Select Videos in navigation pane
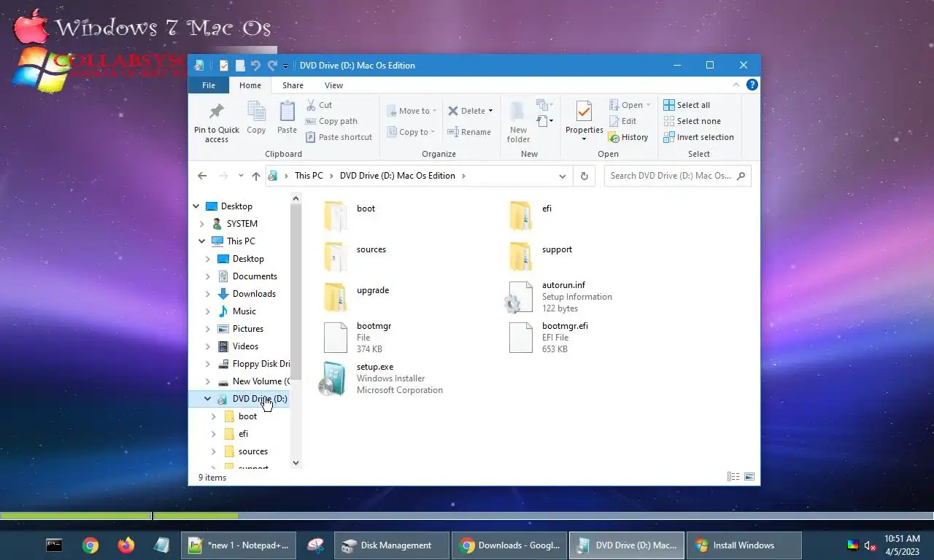The height and width of the screenshot is (560, 934). pyautogui.click(x=245, y=346)
